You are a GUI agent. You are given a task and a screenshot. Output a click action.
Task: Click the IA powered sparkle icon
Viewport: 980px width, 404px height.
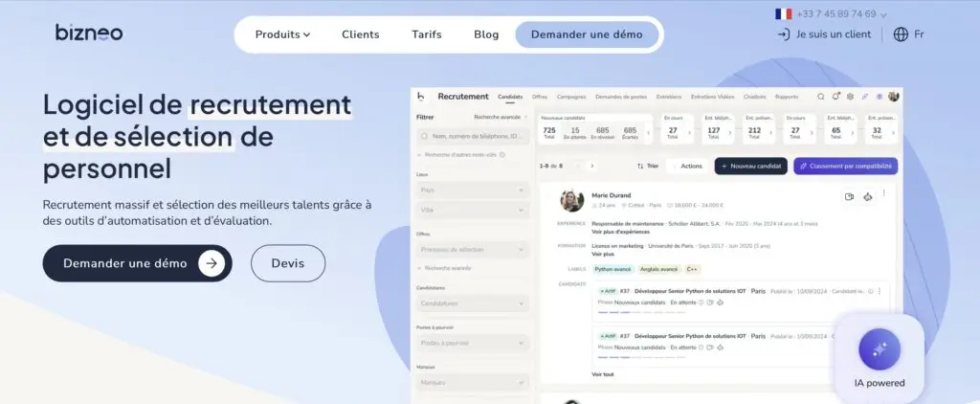[x=880, y=349]
